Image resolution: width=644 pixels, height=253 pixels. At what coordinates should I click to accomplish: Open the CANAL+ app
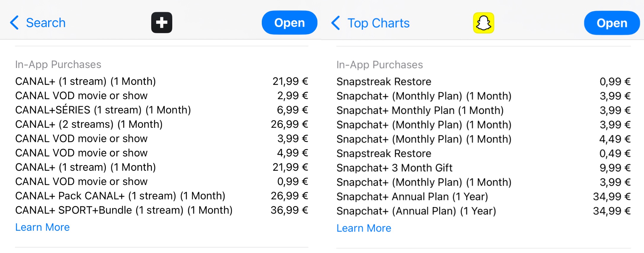tap(289, 23)
